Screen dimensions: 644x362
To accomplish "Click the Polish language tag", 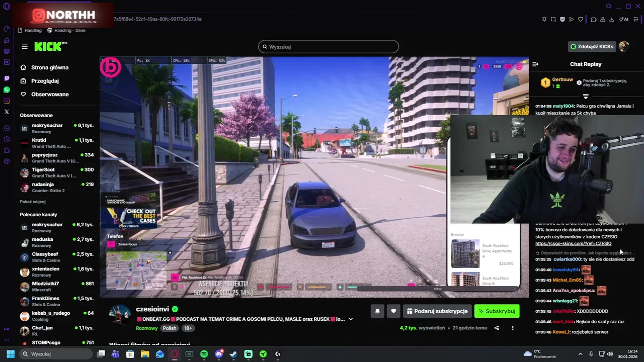I will pyautogui.click(x=170, y=328).
